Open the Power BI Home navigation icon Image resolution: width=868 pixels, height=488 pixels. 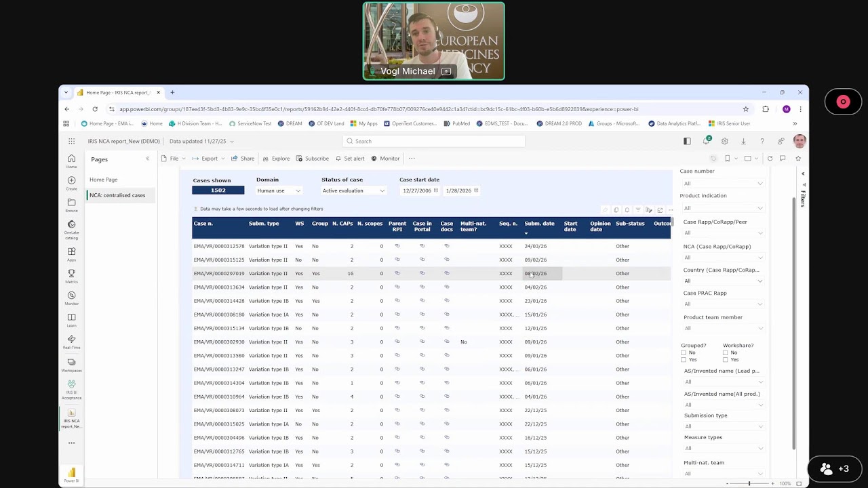pos(71,161)
